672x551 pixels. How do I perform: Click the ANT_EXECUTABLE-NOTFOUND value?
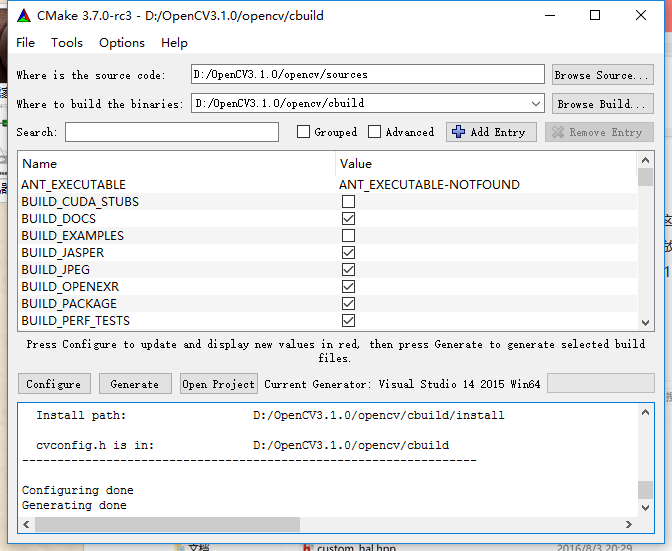pos(429,185)
